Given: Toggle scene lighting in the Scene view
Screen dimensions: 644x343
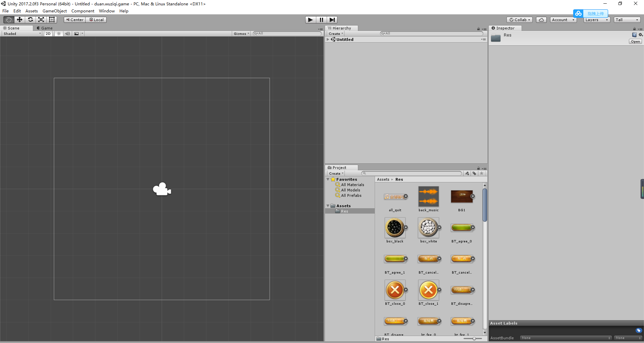Looking at the screenshot, I should 59,34.
